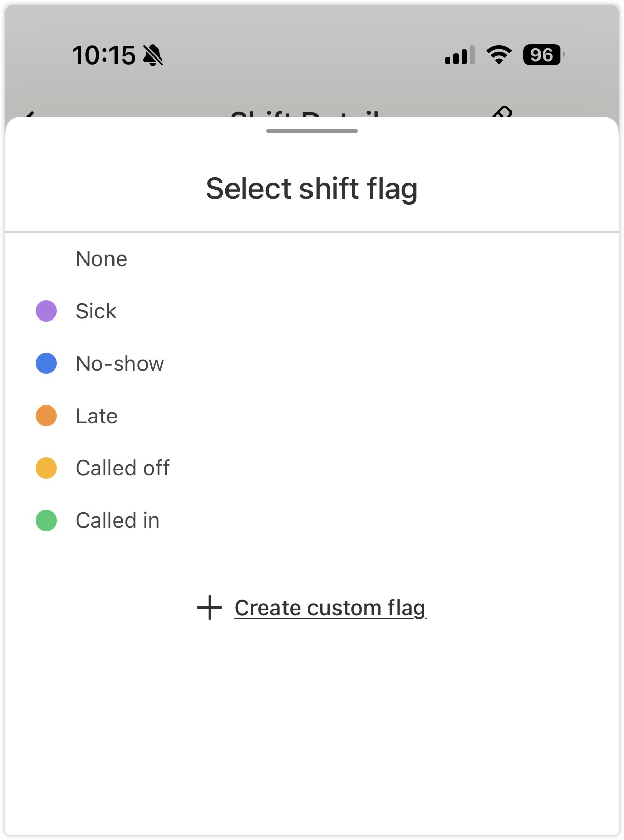Tap the edit pencil icon behind sheet
Screen dimensions: 624x840
[x=502, y=112]
